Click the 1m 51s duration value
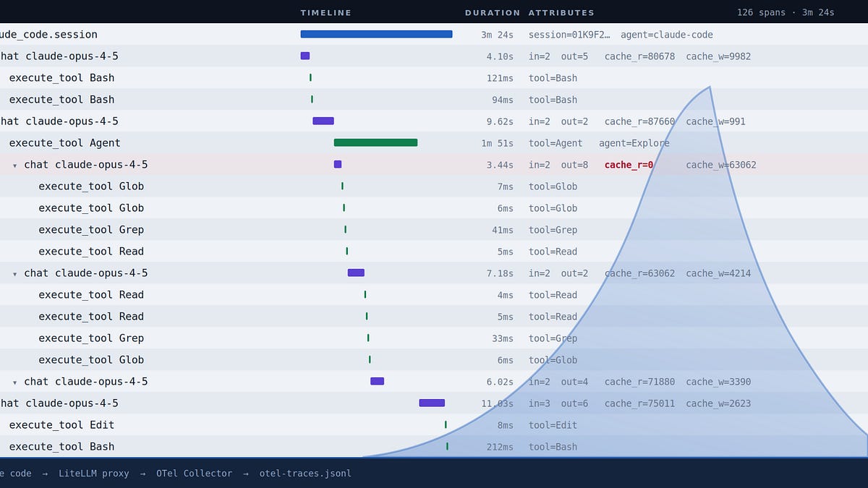 [x=498, y=143]
